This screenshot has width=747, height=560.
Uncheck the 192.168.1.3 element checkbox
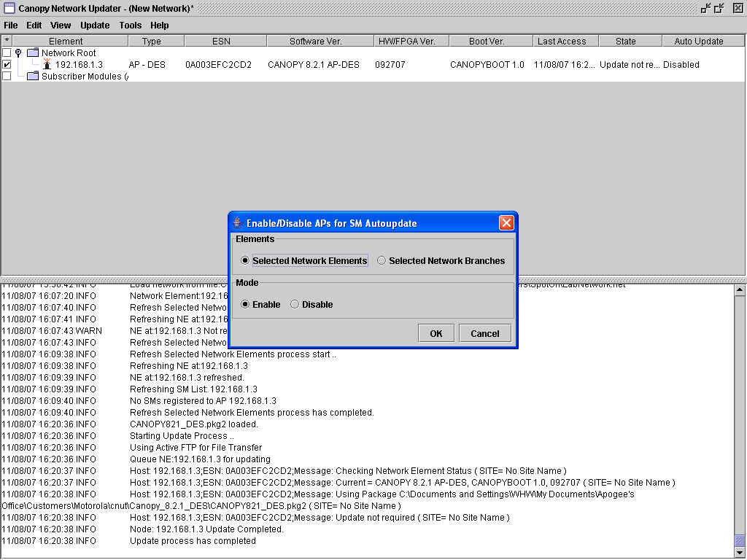(x=7, y=65)
